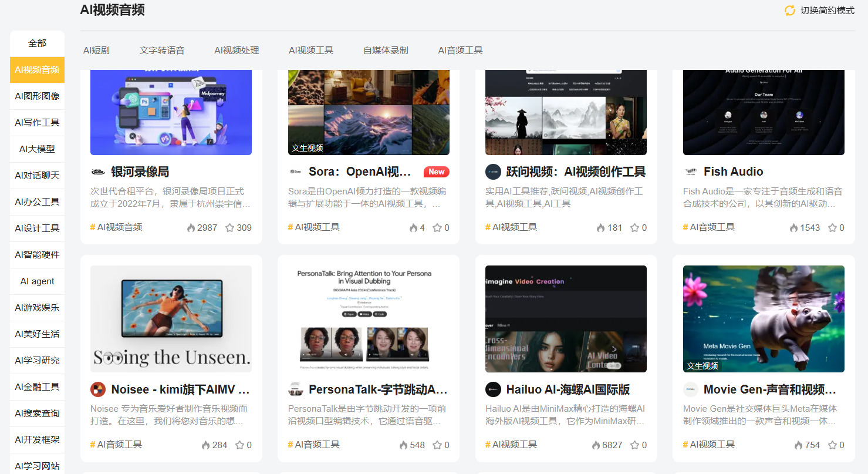
Task: Open the PersonaTalk paper preview thumbnail
Action: [x=369, y=319]
